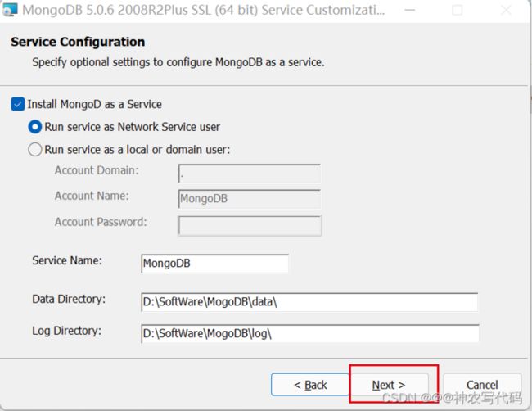Viewport: 532px width, 411px height.
Task: Click the Data Directory path field
Action: (x=309, y=302)
